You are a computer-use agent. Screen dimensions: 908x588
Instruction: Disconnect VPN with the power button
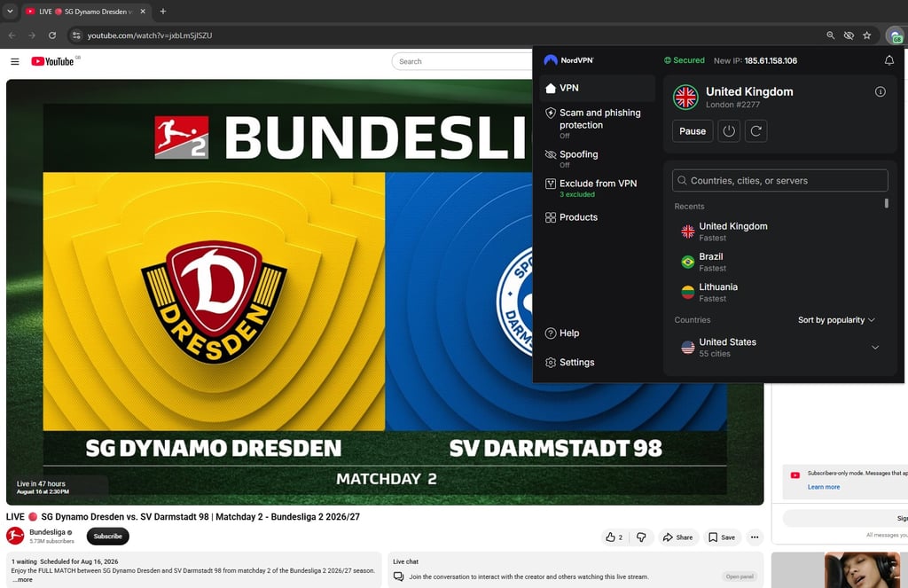tap(729, 131)
